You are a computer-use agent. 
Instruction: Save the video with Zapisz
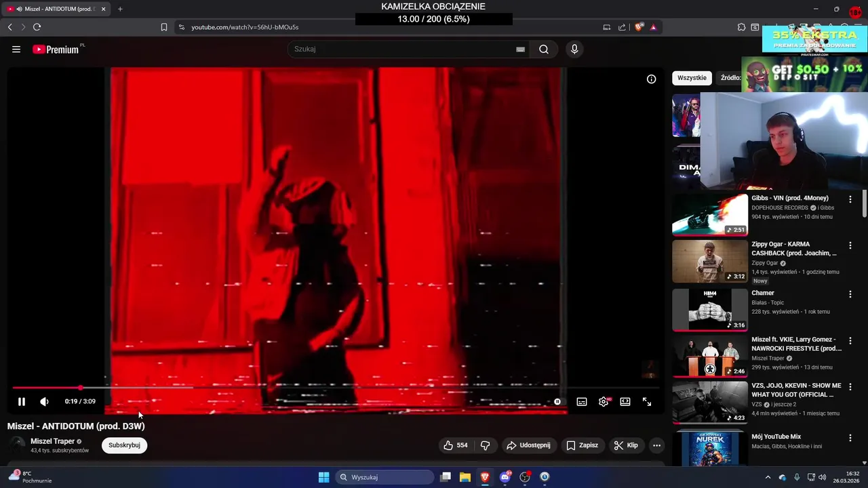583,445
